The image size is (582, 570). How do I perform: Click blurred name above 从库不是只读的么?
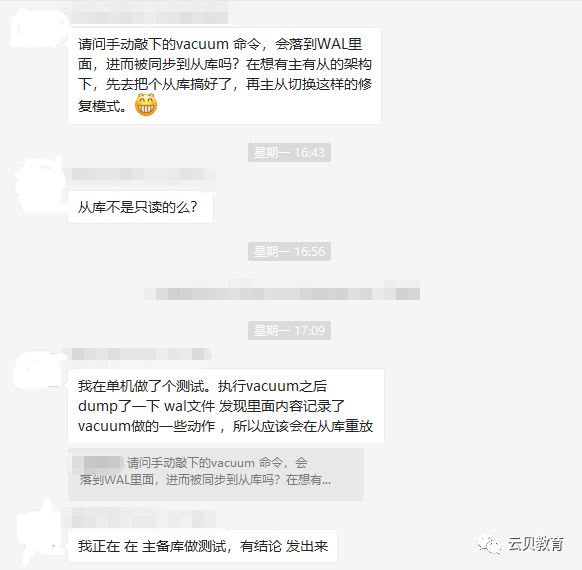143,174
